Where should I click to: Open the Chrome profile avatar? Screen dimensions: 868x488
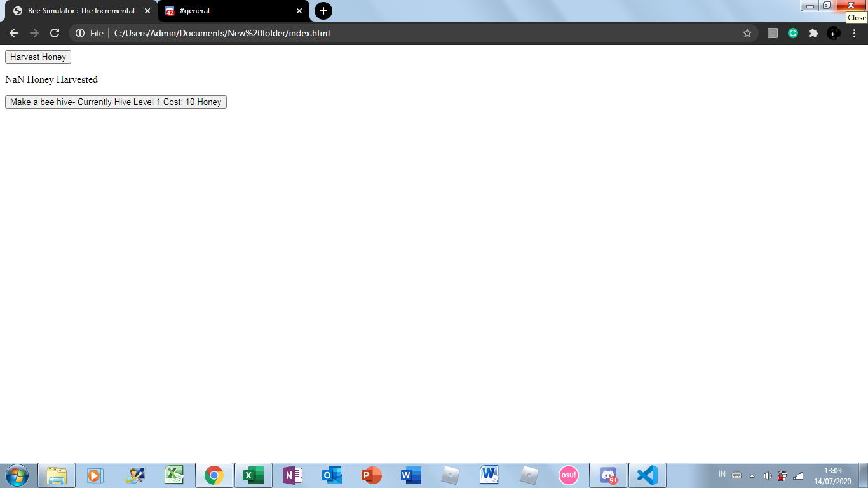point(834,33)
